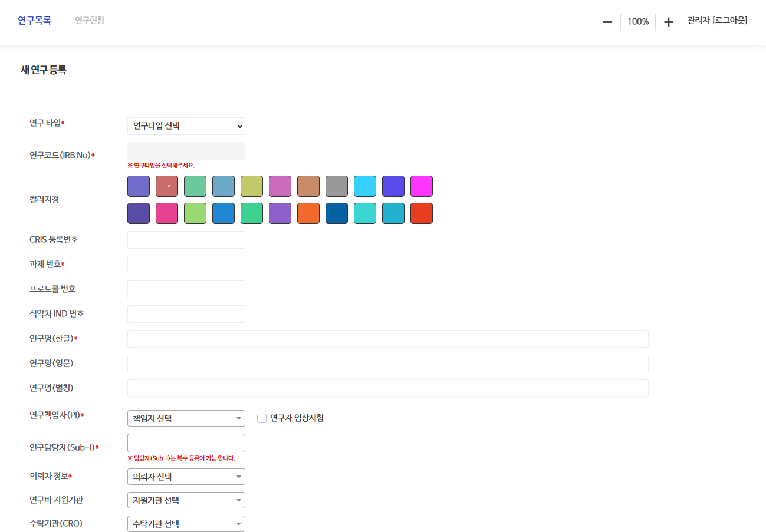The height and width of the screenshot is (532, 766).
Task: Open the 의뢰자 선택 dropdown
Action: pyautogui.click(x=186, y=477)
